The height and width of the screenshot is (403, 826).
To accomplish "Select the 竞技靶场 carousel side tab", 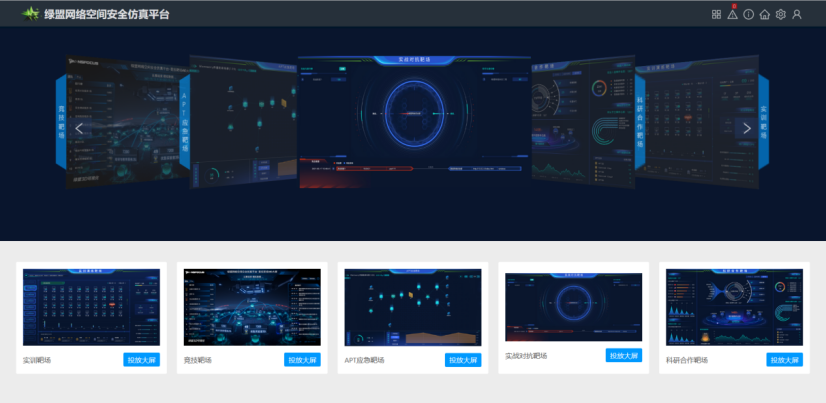I will [61, 121].
